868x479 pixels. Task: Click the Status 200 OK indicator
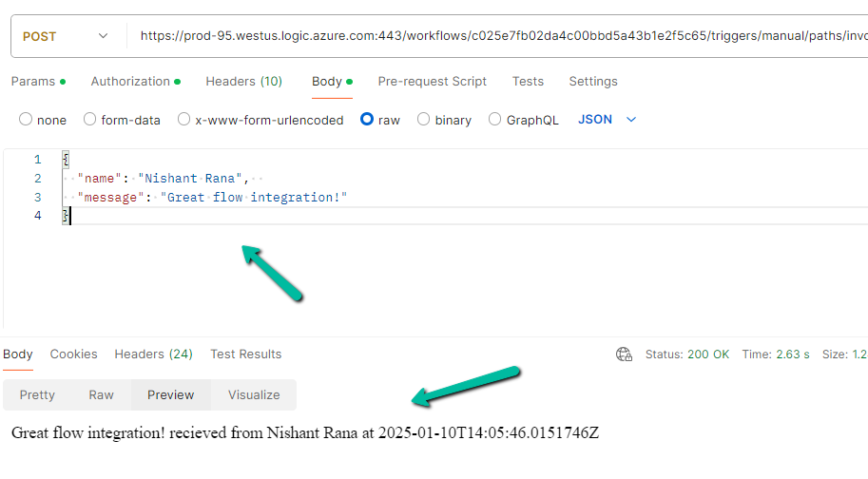click(687, 354)
